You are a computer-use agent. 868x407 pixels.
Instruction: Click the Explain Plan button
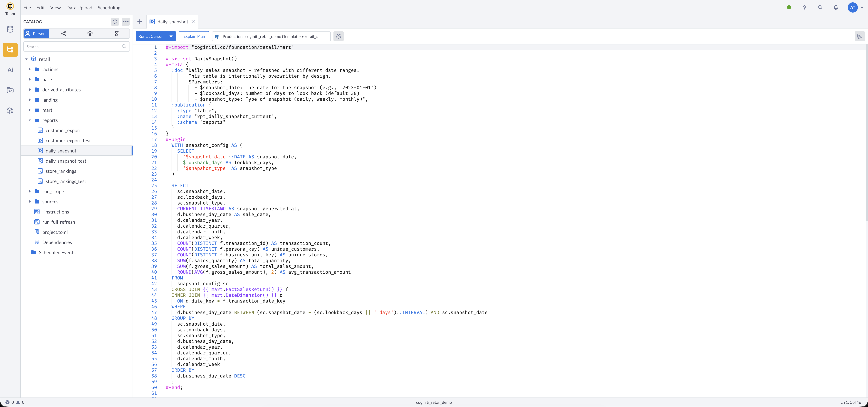click(194, 36)
